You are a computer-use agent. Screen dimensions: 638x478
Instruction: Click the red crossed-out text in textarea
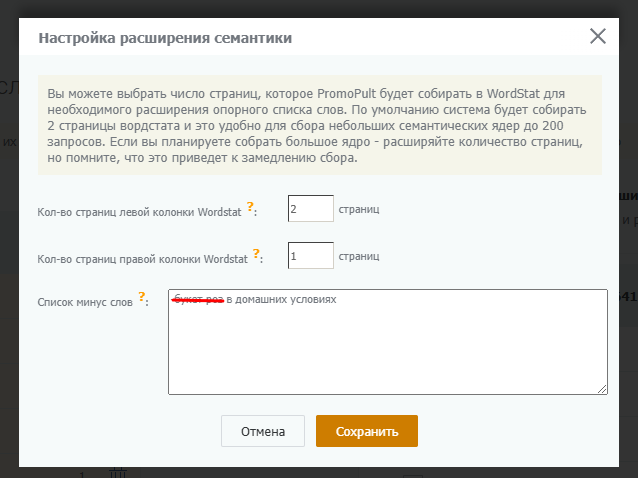point(198,299)
